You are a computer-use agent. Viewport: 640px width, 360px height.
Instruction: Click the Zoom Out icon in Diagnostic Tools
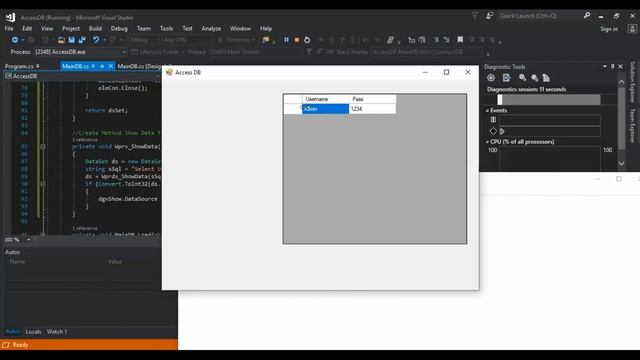[534, 78]
